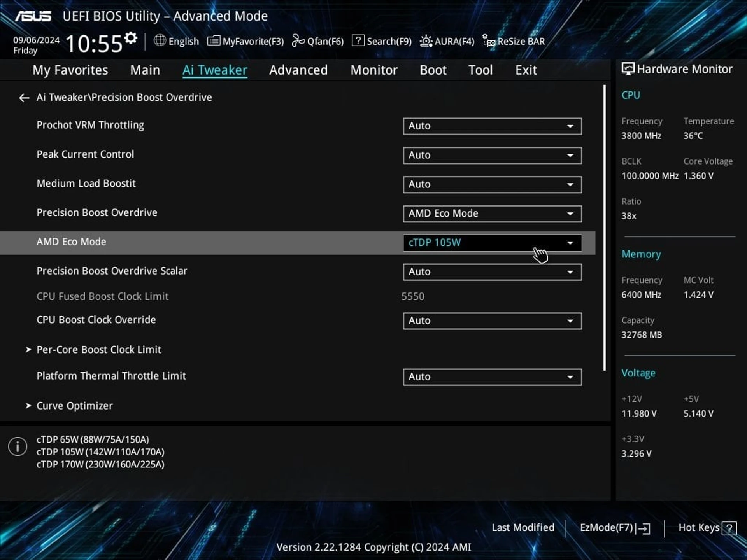
Task: Expand the Curve Optimizer submenu
Action: 74,406
